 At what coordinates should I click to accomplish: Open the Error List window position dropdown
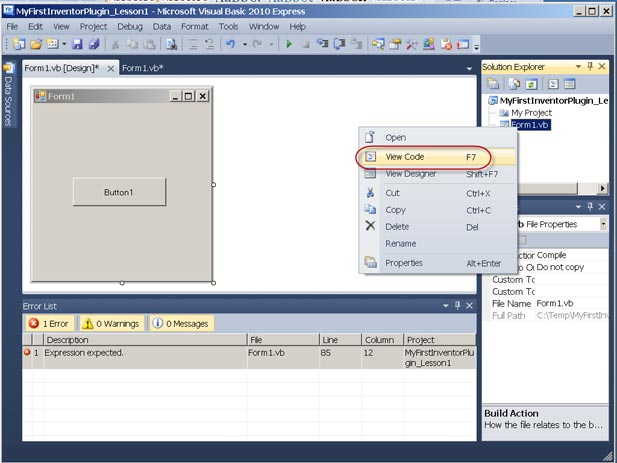click(x=446, y=306)
